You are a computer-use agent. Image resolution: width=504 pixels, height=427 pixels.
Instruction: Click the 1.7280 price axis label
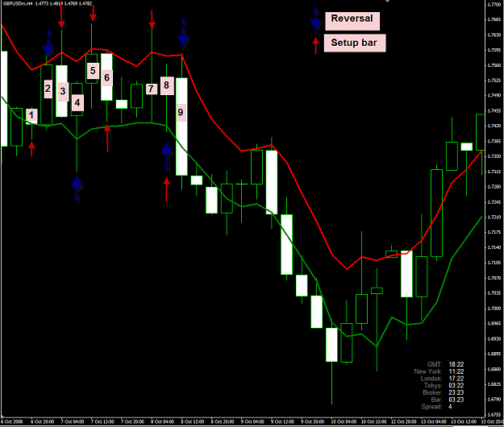[x=494, y=187]
